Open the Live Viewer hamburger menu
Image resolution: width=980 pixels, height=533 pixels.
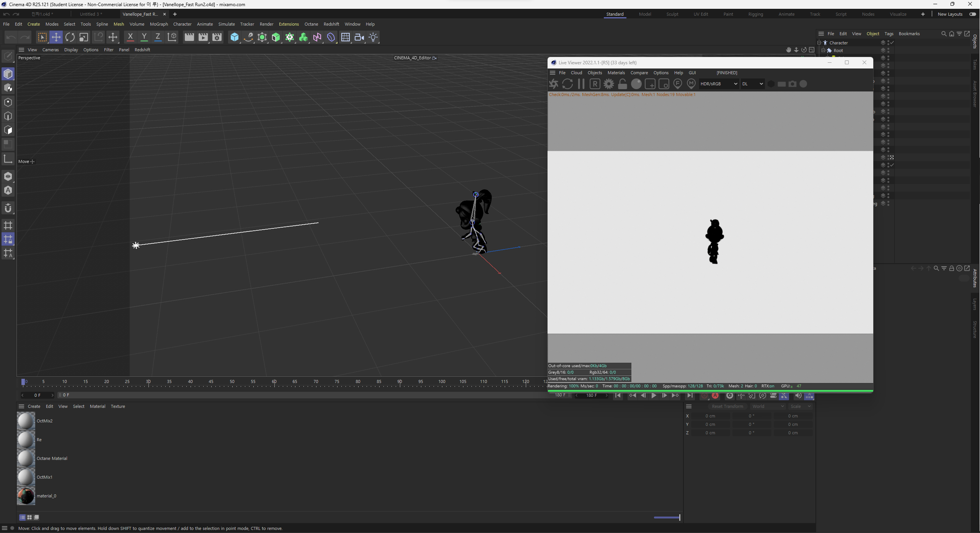tap(553, 73)
